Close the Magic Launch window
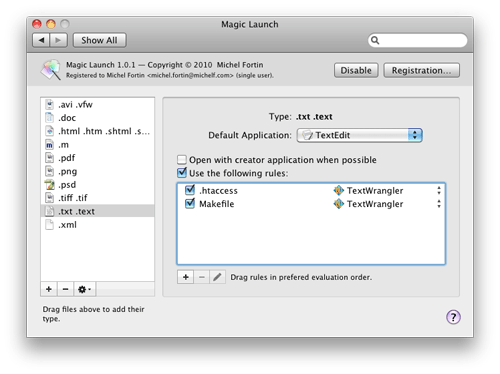This screenshot has width=500, height=374. (x=37, y=24)
